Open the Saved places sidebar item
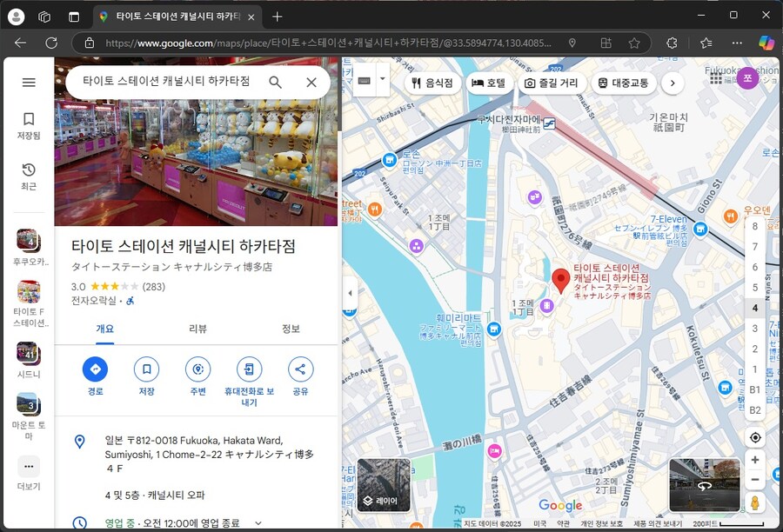Screen dimensions: 783x532 29,126
